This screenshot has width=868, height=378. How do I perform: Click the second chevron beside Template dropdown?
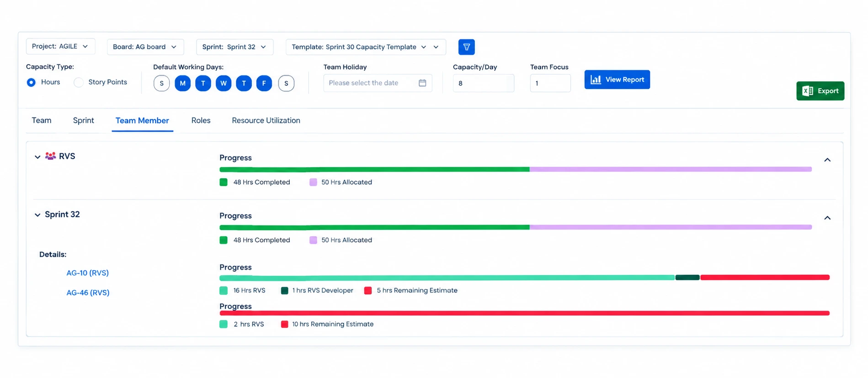(436, 47)
